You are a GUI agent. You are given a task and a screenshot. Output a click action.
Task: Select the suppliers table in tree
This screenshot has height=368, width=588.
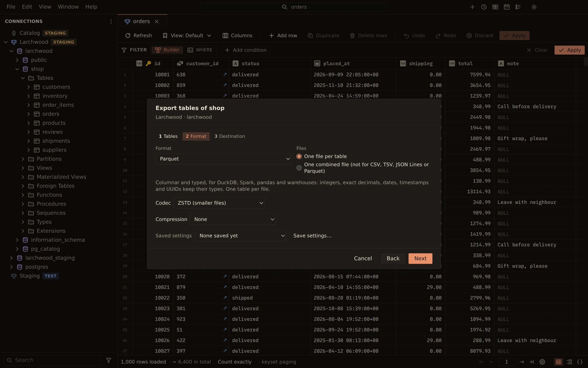pyautogui.click(x=55, y=150)
